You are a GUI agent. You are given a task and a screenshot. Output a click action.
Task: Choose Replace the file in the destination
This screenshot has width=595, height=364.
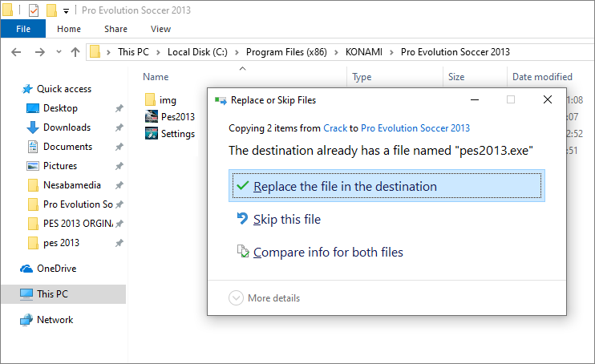387,185
